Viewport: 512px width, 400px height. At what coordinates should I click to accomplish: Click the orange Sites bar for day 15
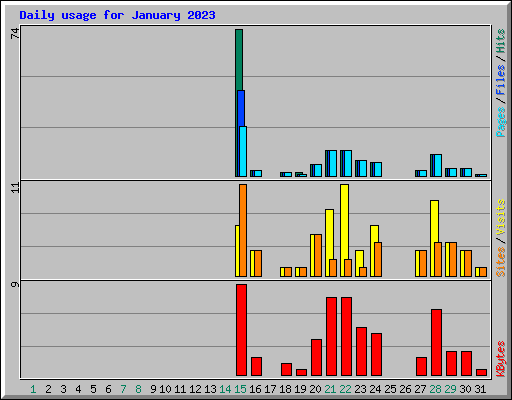tap(243, 230)
